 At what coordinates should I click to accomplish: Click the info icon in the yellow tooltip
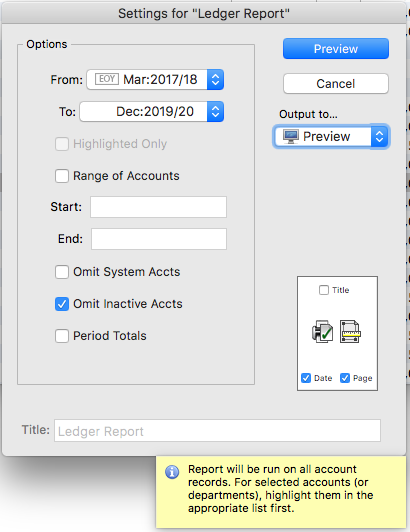pos(172,472)
